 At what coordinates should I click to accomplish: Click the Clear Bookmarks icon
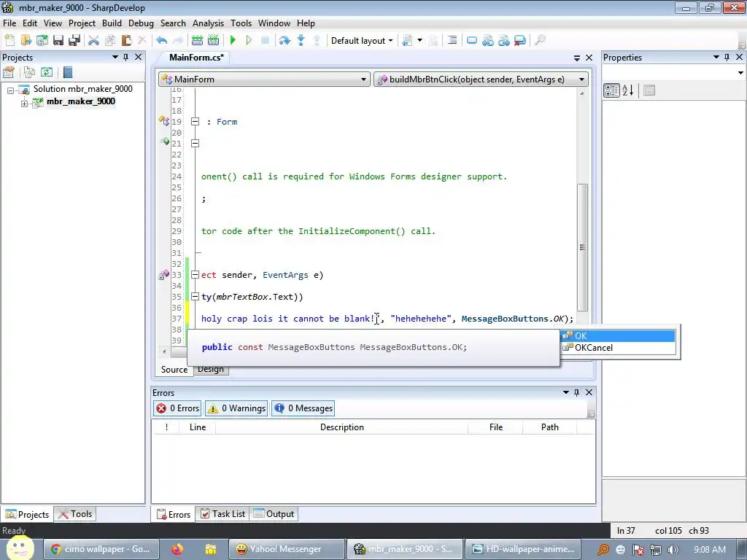[520, 41]
